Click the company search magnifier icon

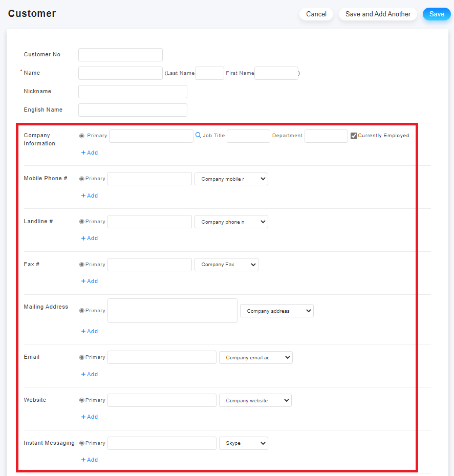(x=198, y=136)
